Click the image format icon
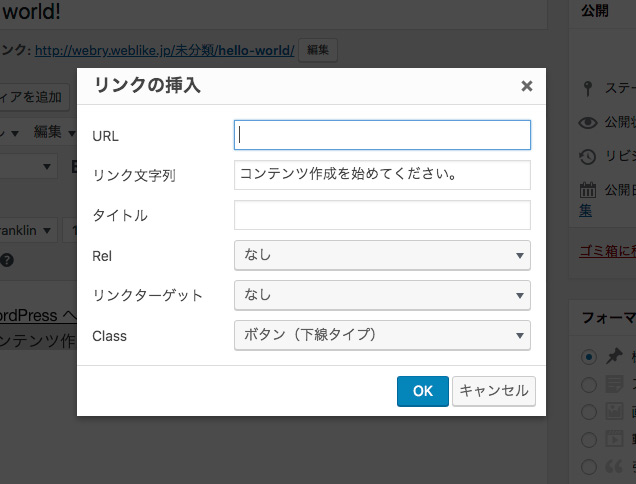Viewport: 636px width, 484px height. click(614, 411)
